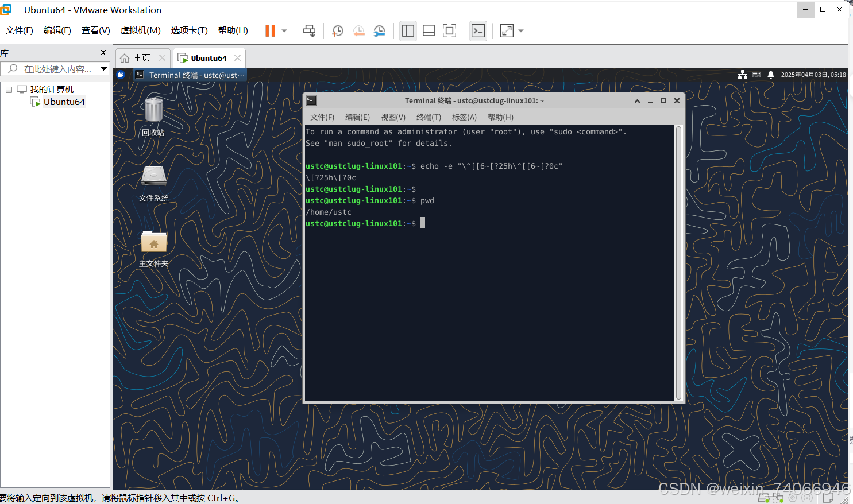
Task: Open the VMware 文件(F) menu
Action: point(20,30)
